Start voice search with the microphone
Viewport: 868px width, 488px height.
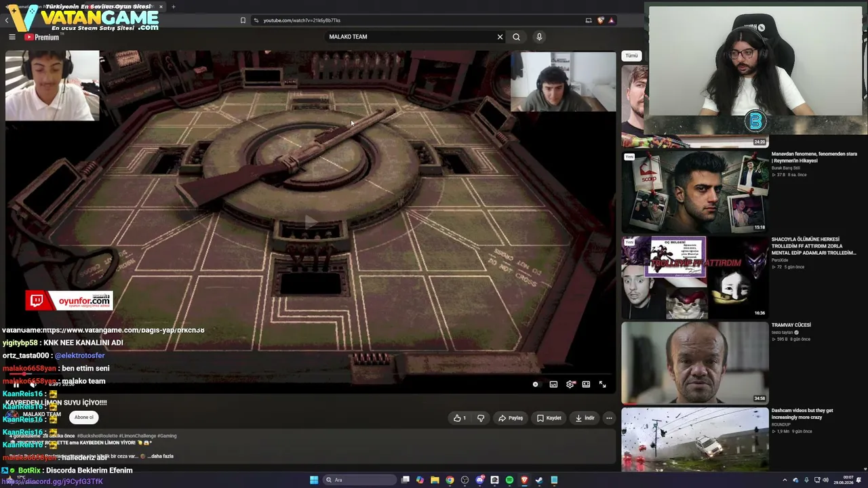(539, 37)
